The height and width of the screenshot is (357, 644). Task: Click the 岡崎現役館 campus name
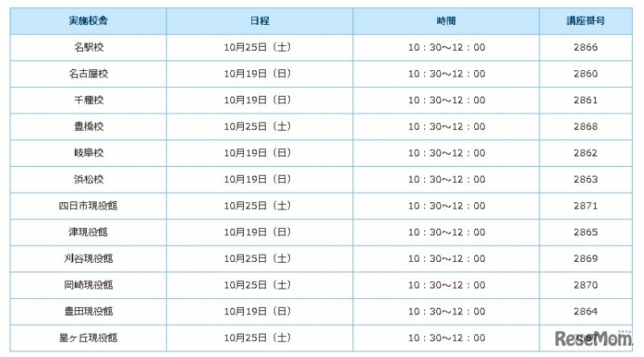point(89,284)
